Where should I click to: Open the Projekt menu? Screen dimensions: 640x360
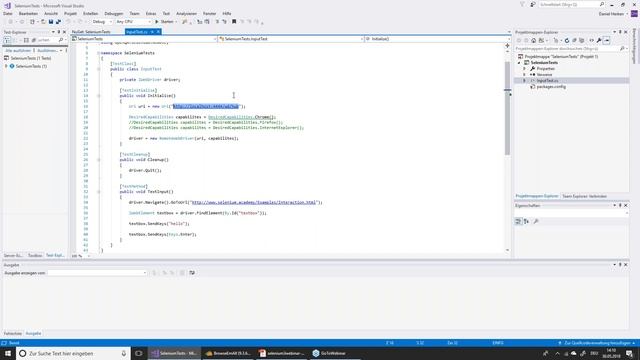(x=70, y=13)
